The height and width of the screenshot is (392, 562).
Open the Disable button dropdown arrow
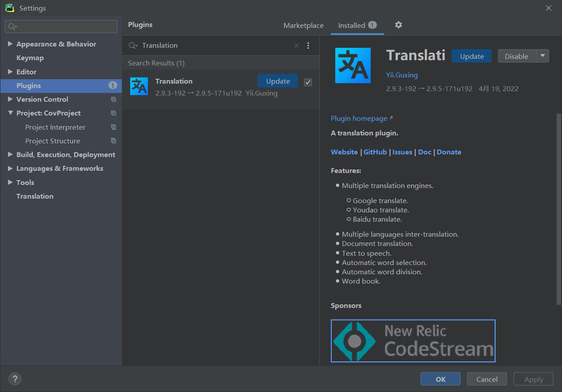543,56
